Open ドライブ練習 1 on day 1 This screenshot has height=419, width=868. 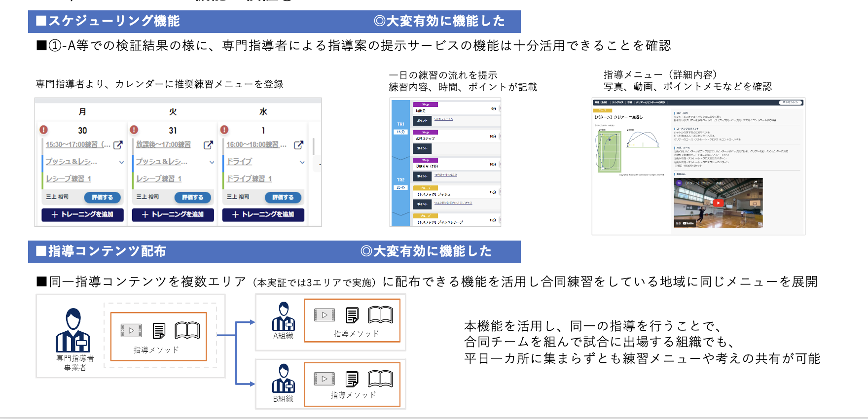pyautogui.click(x=249, y=178)
